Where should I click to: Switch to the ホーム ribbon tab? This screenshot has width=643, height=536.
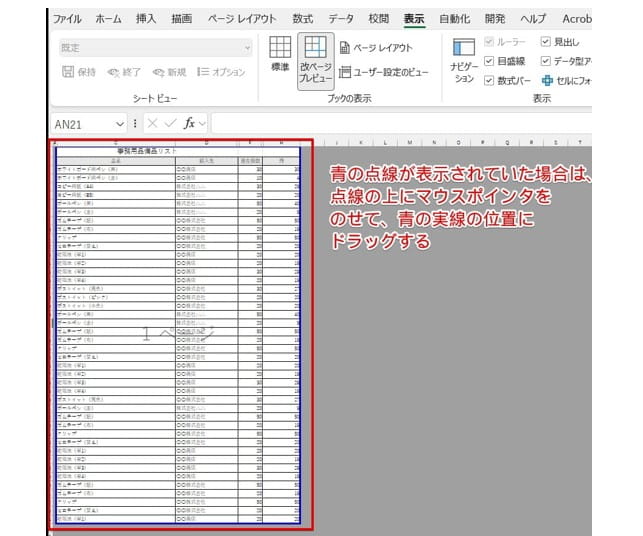point(108,19)
